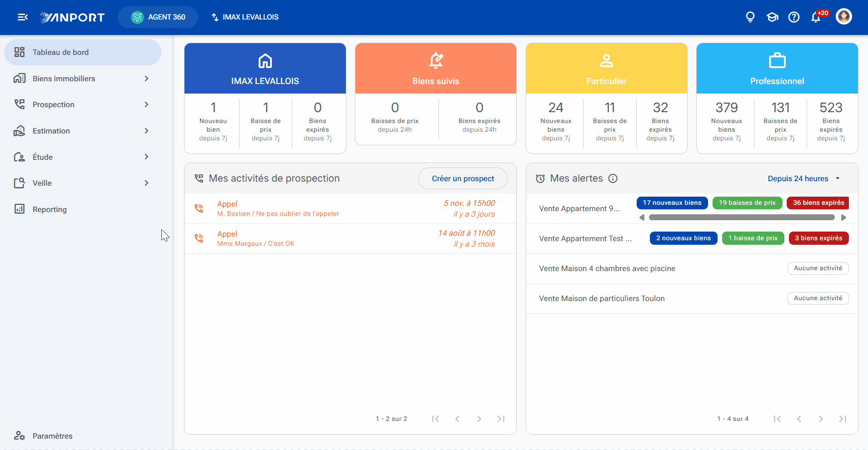
Task: Open the graduation cap training icon
Action: pyautogui.click(x=772, y=17)
